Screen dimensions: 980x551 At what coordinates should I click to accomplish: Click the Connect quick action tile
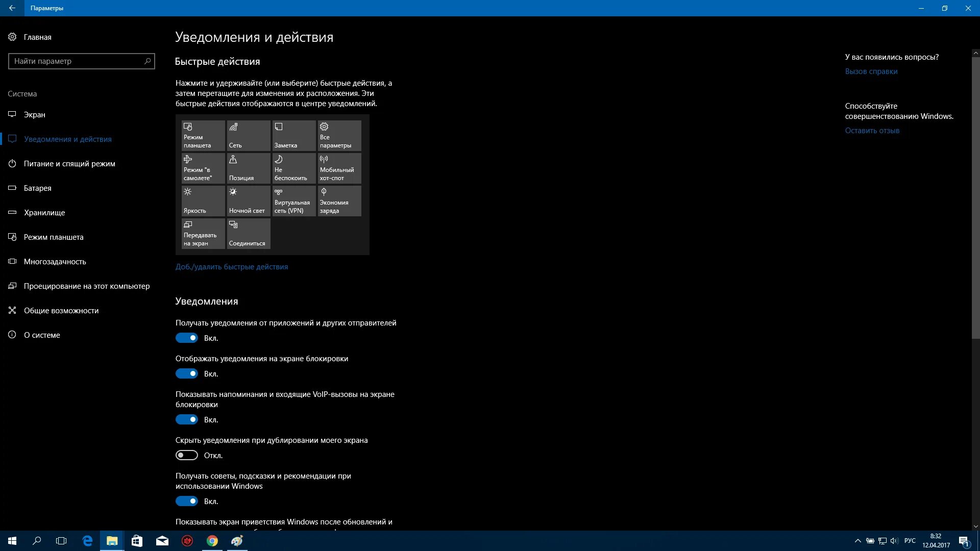pos(248,233)
